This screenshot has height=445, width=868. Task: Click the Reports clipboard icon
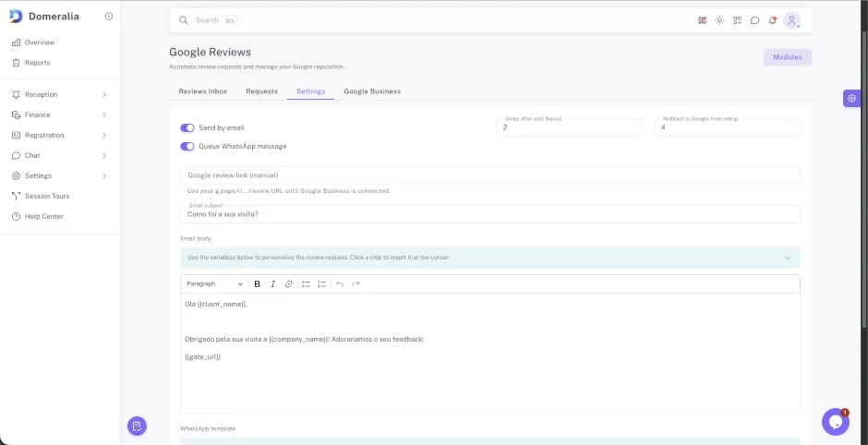[16, 63]
